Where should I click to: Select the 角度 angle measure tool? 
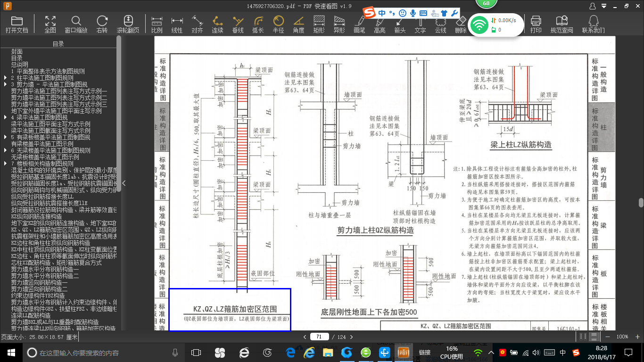pos(299,25)
